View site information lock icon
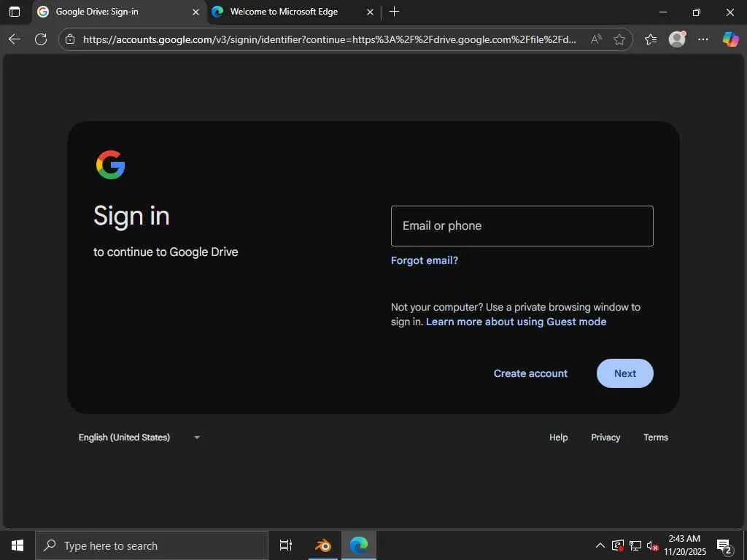747x560 pixels. point(70,39)
